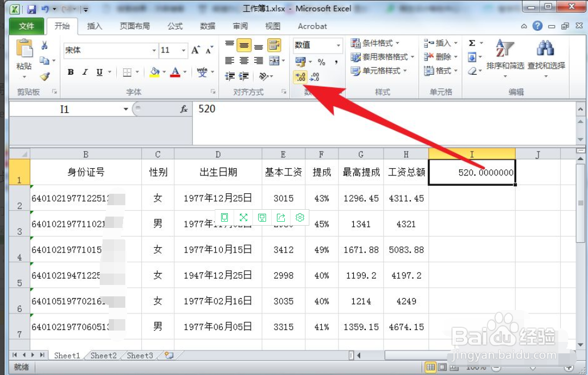Click the formula bar showing 520
588x375 pixels.
[x=384, y=123]
